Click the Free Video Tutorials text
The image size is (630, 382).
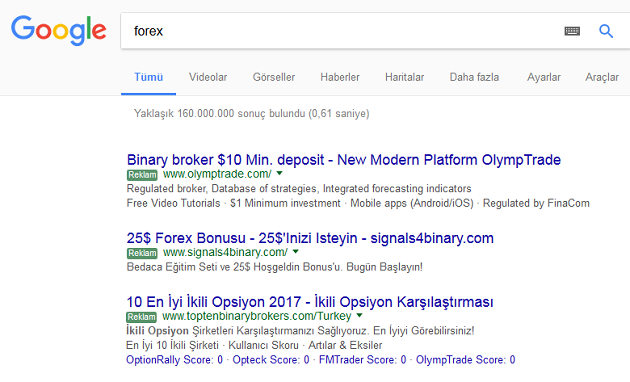pos(173,203)
